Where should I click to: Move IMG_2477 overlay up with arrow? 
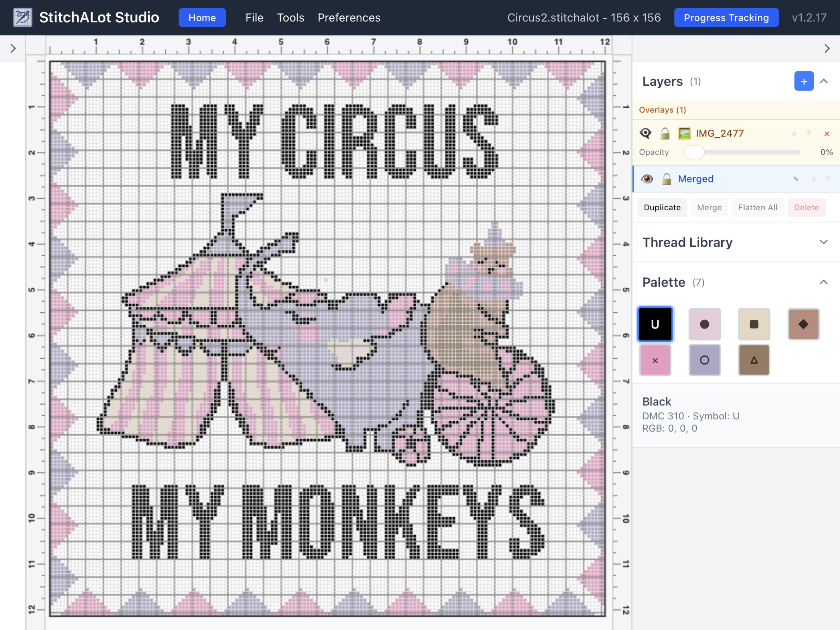click(x=794, y=133)
